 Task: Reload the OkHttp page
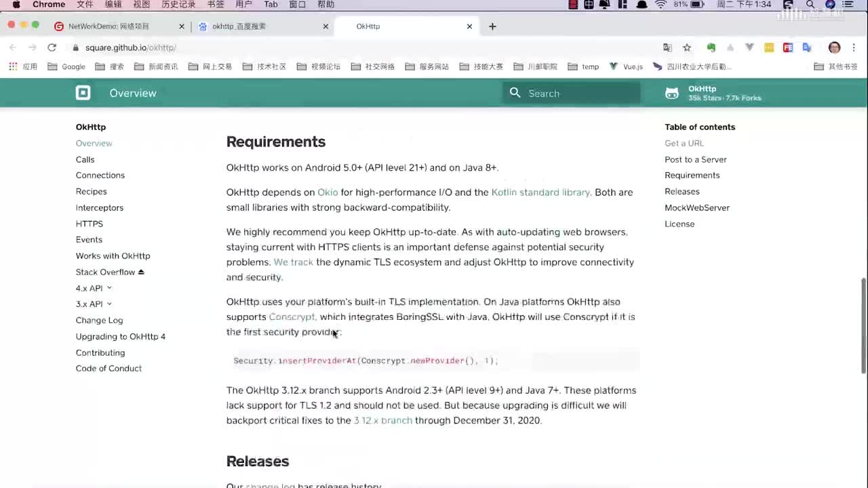point(52,47)
